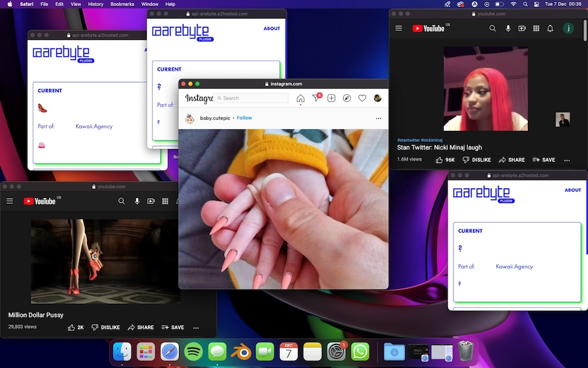The image size is (588, 368).
Task: Open more options for baby.cutepic post
Action: pos(378,118)
